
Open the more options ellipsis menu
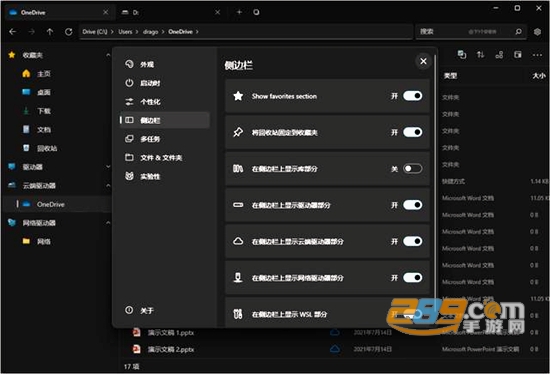click(x=537, y=55)
